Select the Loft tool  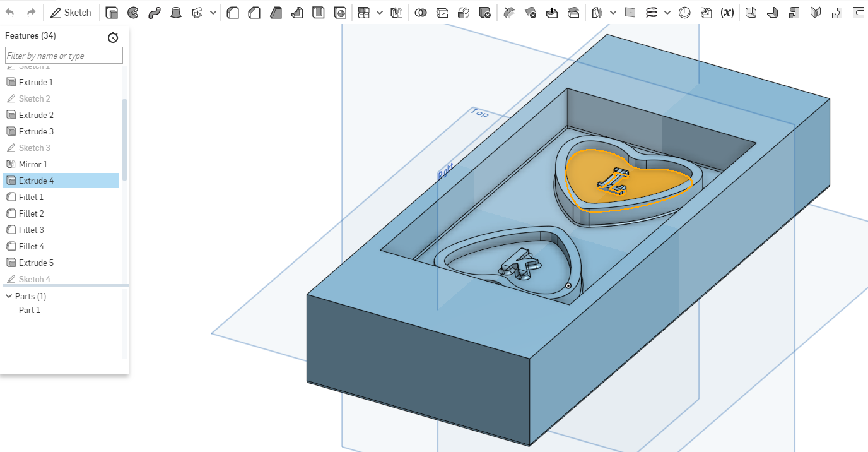coord(176,12)
